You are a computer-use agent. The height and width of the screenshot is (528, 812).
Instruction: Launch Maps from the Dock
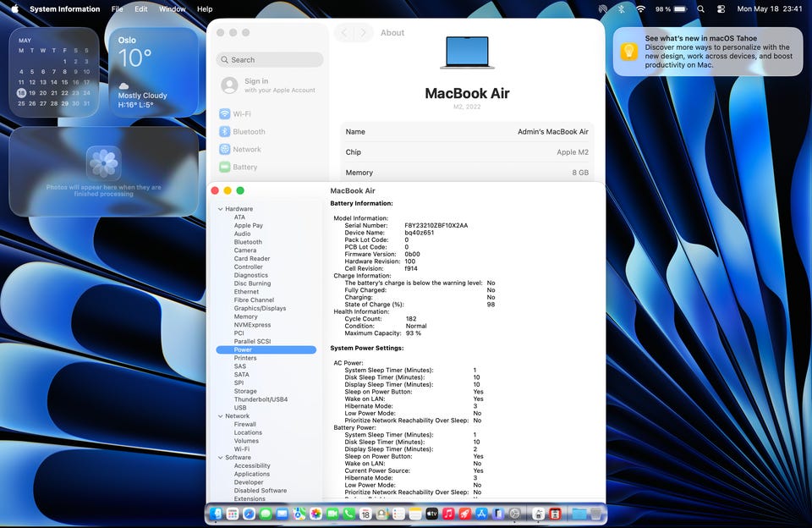tap(299, 514)
